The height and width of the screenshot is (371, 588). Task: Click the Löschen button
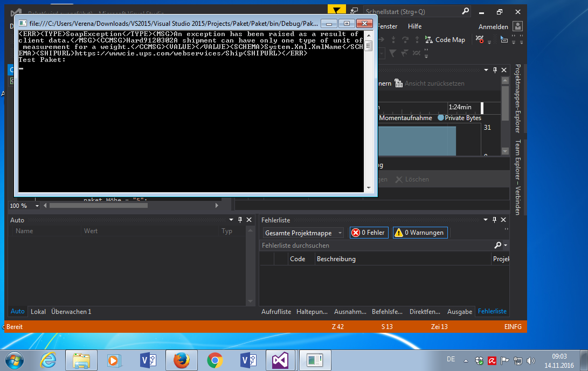412,179
